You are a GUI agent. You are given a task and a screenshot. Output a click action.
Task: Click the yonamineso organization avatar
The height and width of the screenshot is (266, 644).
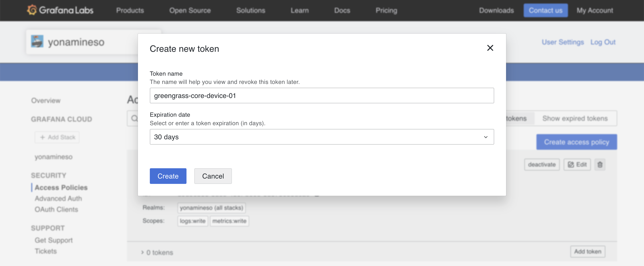click(x=37, y=42)
